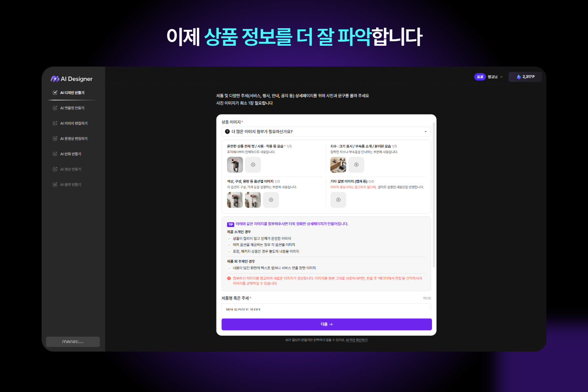Click the '상품 이미지' label
Viewport: 588px width, 392px height.
pyautogui.click(x=231, y=122)
